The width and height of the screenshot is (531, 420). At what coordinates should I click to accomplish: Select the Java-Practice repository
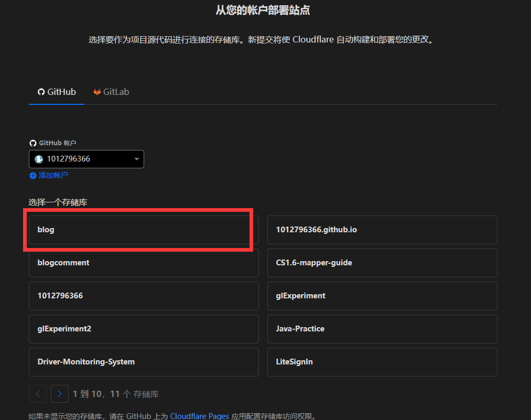(x=382, y=329)
